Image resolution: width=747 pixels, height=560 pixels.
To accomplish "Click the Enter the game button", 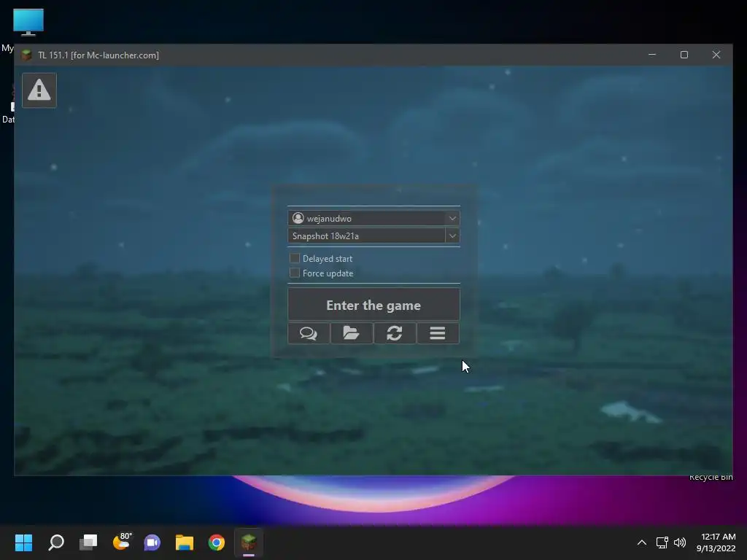I will click(x=373, y=305).
